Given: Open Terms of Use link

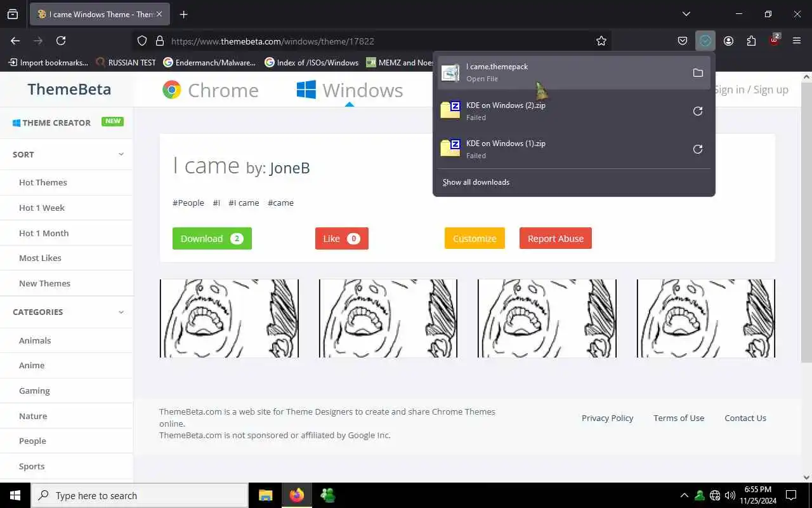Looking at the screenshot, I should pos(679,418).
